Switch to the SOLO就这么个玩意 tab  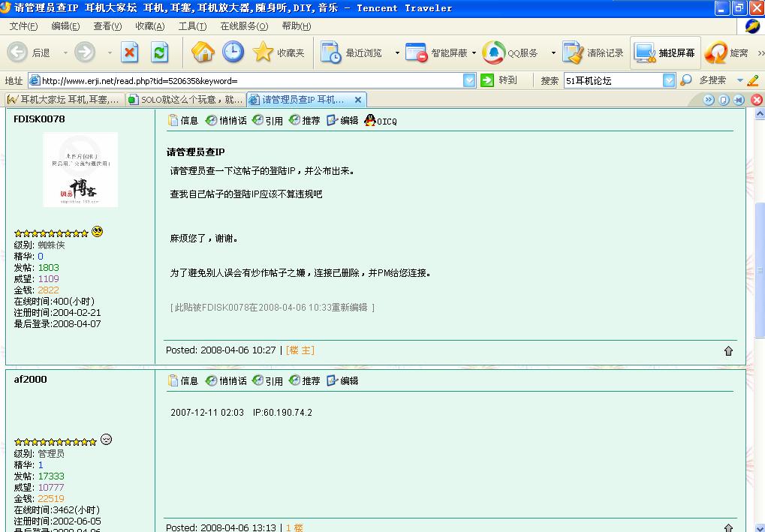(185, 100)
